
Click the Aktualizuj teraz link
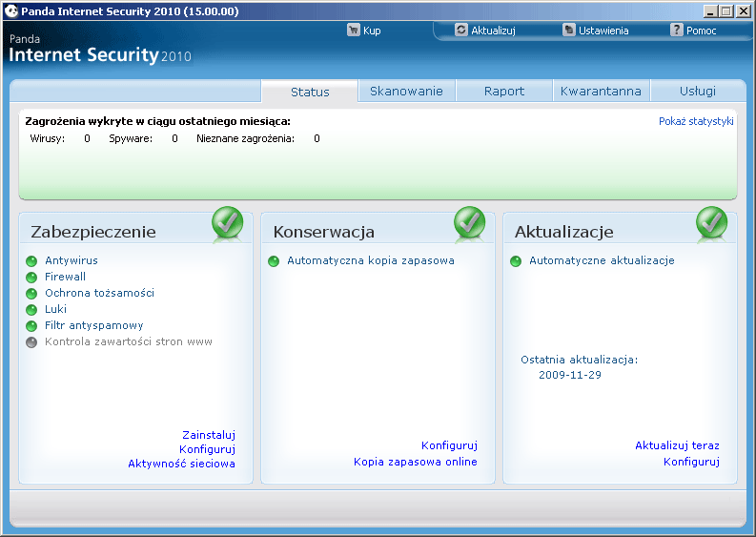click(x=677, y=445)
